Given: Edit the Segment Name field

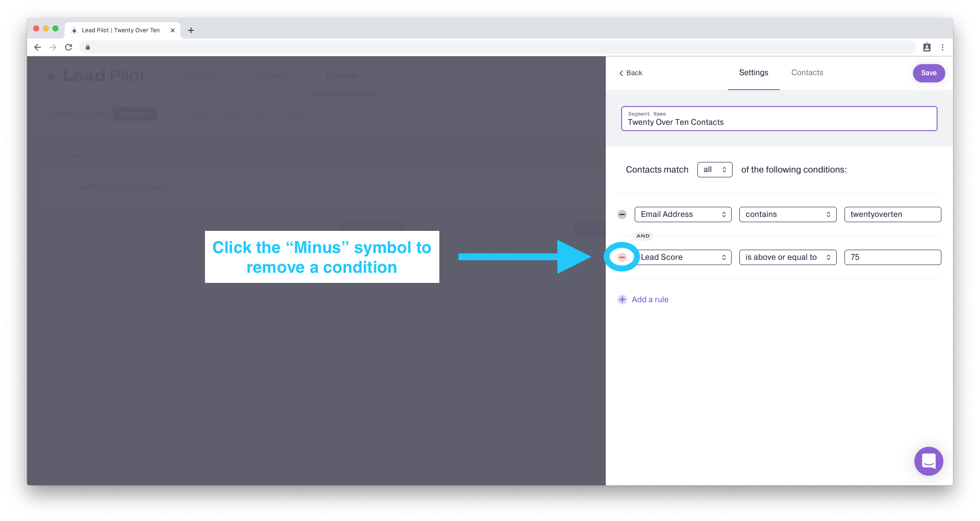Looking at the screenshot, I should pos(779,119).
